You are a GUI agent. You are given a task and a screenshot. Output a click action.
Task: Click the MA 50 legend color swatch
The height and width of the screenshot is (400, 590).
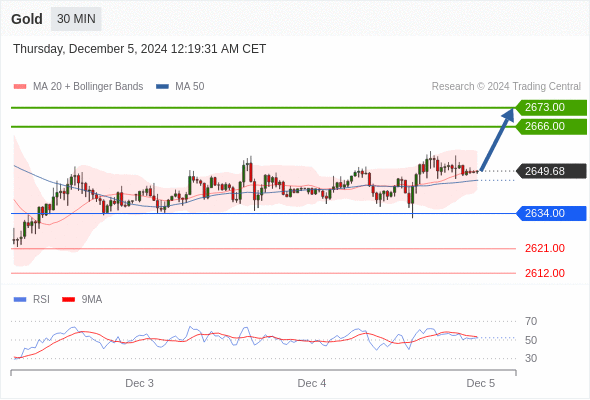[x=162, y=87]
